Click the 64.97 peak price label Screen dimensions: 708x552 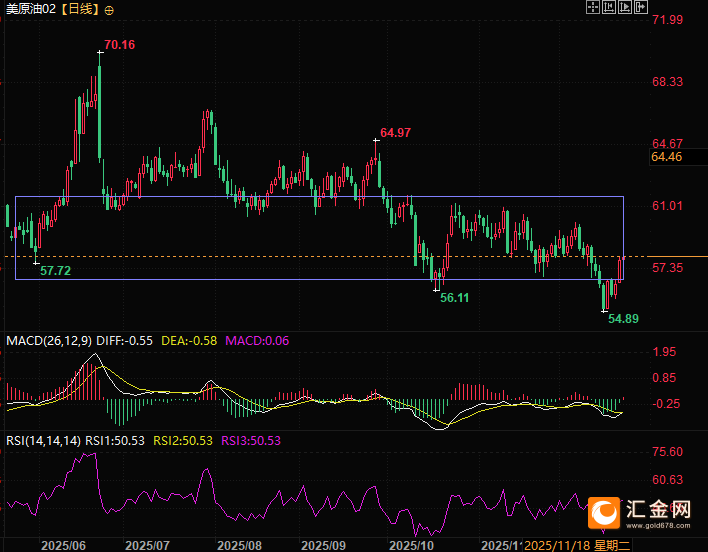[x=395, y=133]
